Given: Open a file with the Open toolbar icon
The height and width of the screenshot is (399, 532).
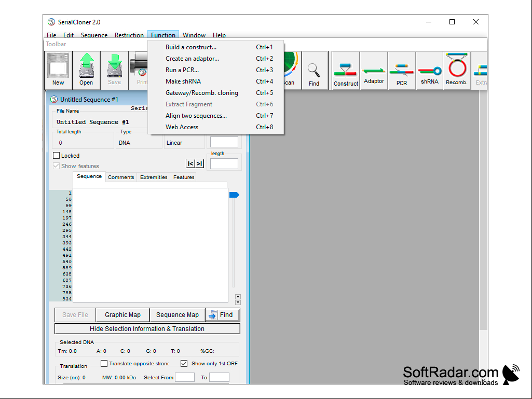Looking at the screenshot, I should (86, 70).
